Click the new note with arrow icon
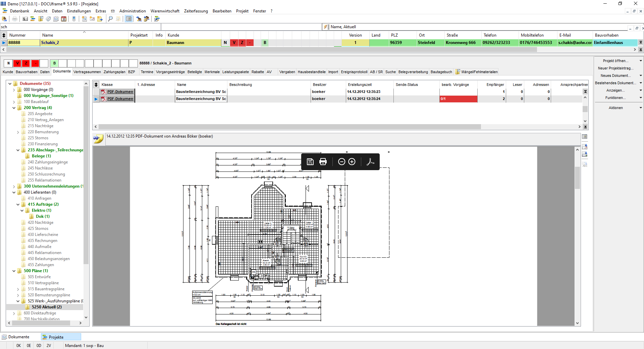Image resolution: width=644 pixels, height=349 pixels. pos(100,19)
